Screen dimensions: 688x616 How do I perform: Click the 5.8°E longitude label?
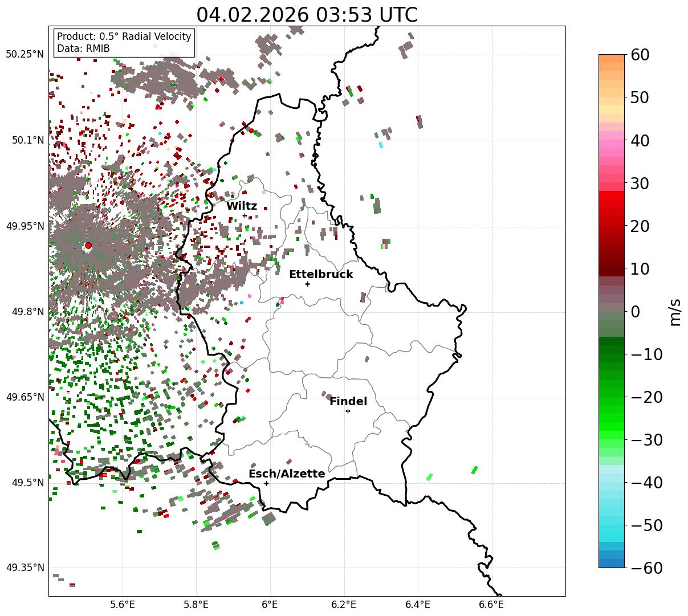pos(197,604)
